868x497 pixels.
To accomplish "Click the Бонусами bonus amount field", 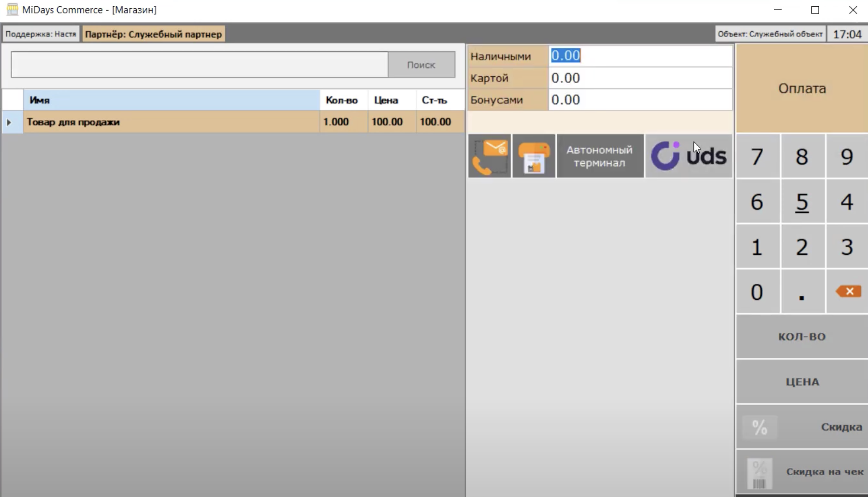I will click(640, 100).
